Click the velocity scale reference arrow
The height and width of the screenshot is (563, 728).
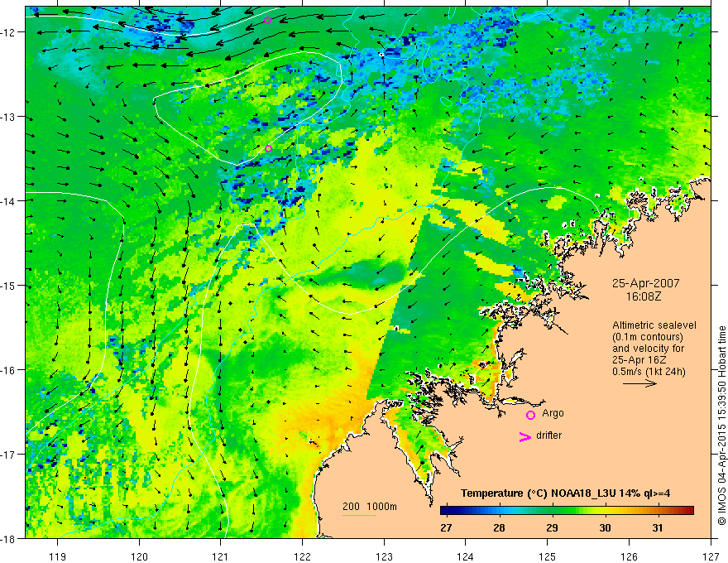coord(639,383)
